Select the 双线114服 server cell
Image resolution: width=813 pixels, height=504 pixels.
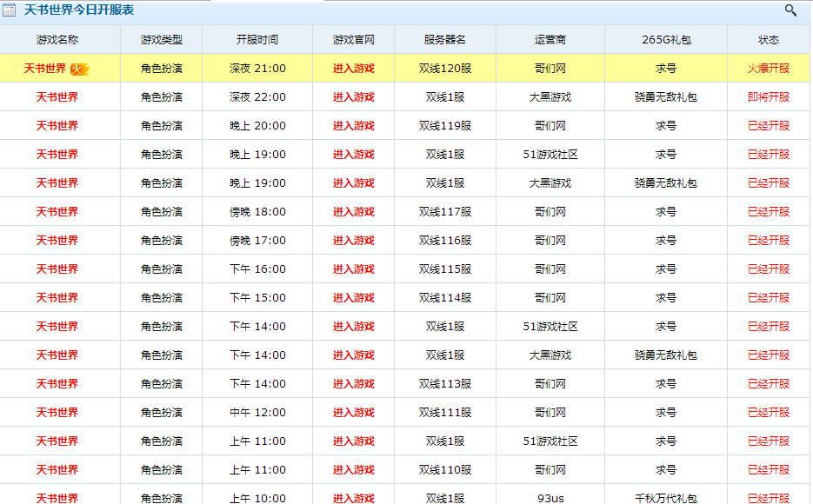[445, 298]
